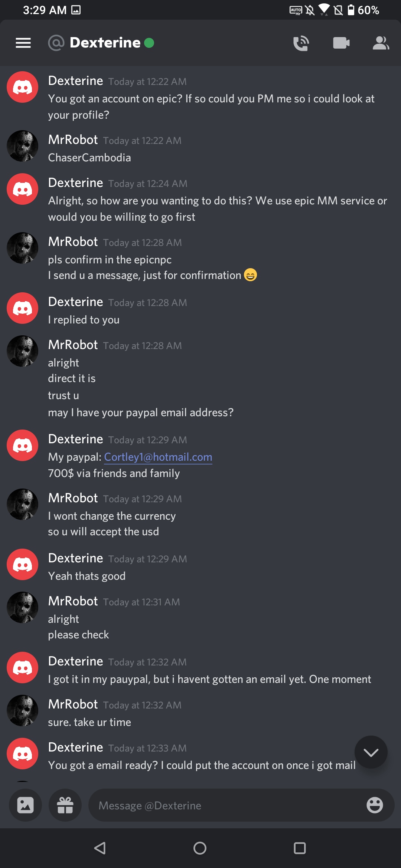Open the members list icon
Screen dimensions: 401x868
[381, 43]
